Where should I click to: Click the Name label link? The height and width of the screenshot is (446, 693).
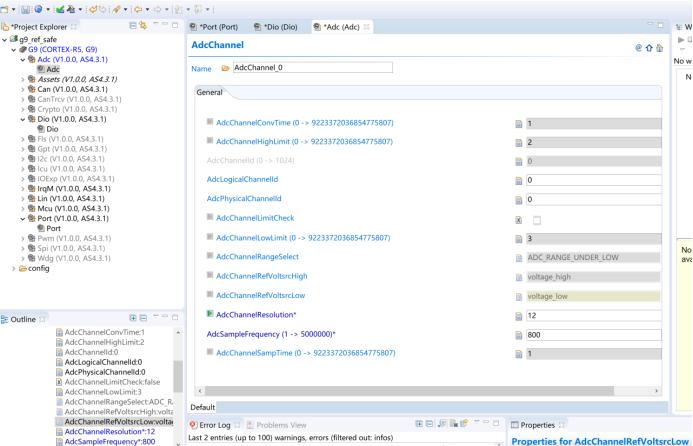click(201, 69)
